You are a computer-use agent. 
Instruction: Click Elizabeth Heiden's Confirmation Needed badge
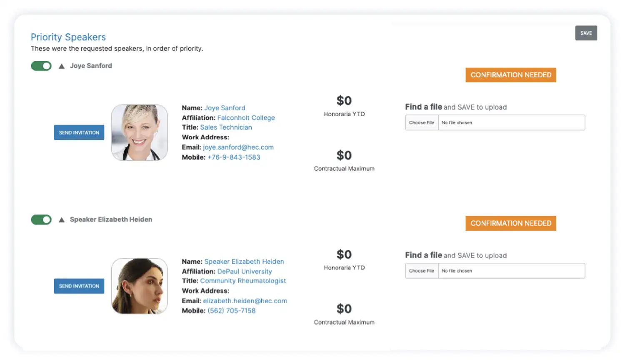click(510, 223)
